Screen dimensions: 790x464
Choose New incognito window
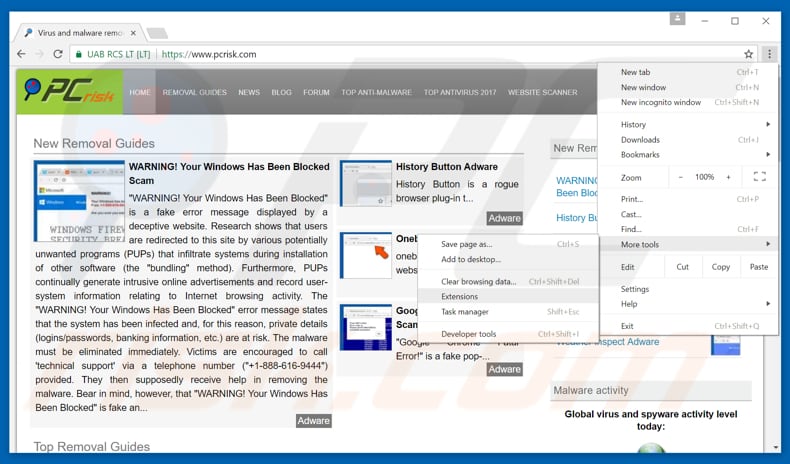[688, 102]
